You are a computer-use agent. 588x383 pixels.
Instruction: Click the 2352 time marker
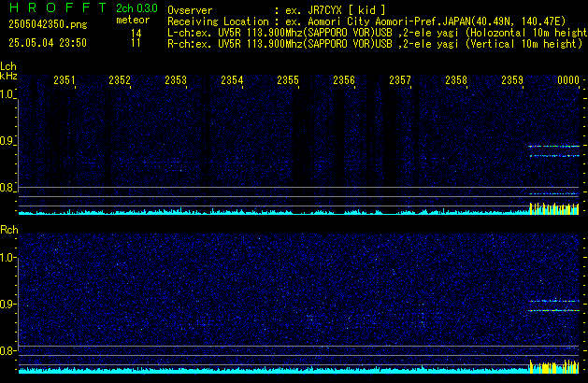pos(120,80)
